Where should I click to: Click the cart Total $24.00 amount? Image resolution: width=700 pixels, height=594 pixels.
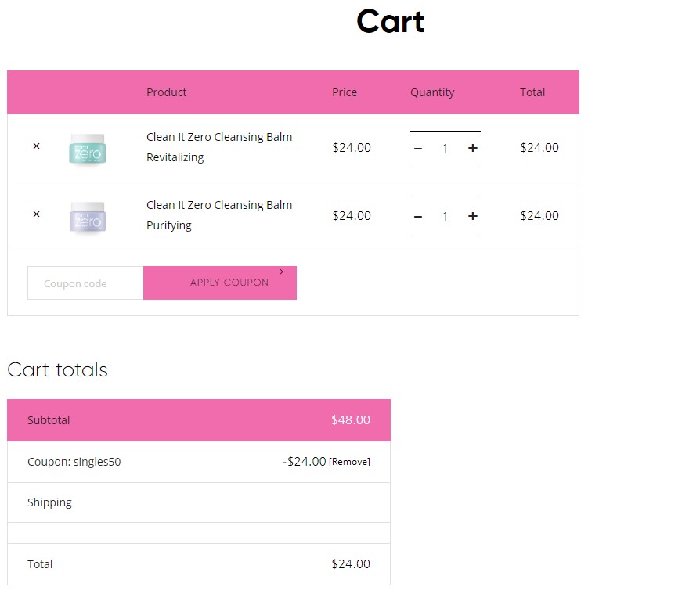pyautogui.click(x=351, y=564)
